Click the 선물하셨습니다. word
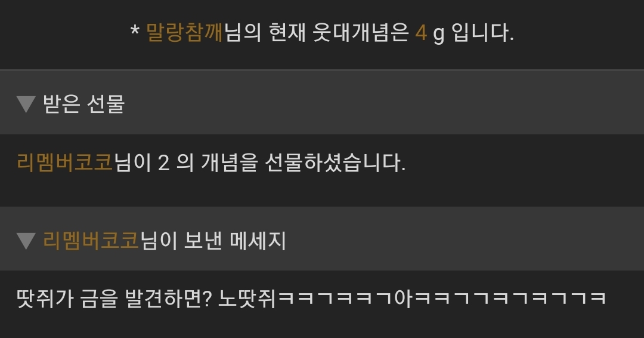The image size is (644, 338). pyautogui.click(x=335, y=162)
